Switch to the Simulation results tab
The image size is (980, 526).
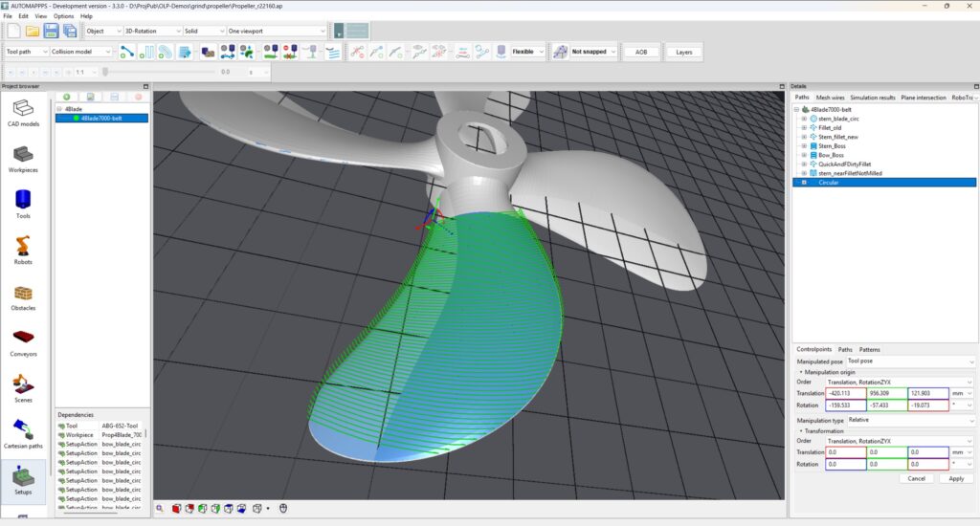coord(873,98)
